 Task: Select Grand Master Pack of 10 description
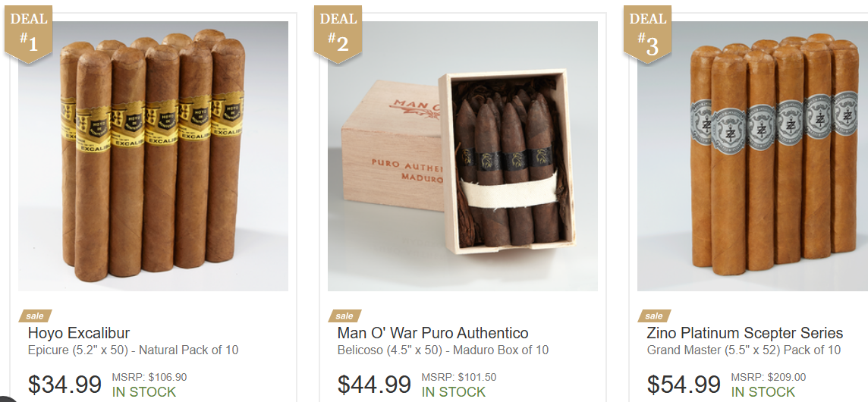click(744, 350)
